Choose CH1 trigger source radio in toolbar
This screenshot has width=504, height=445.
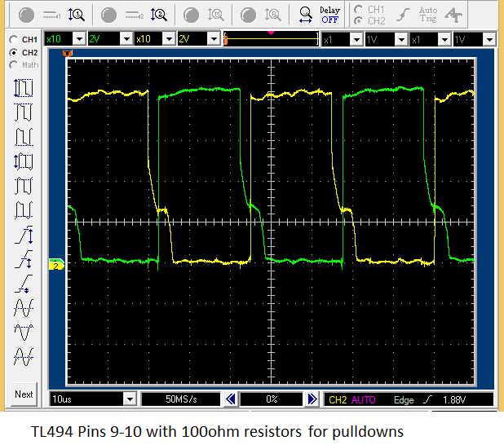pyautogui.click(x=358, y=9)
